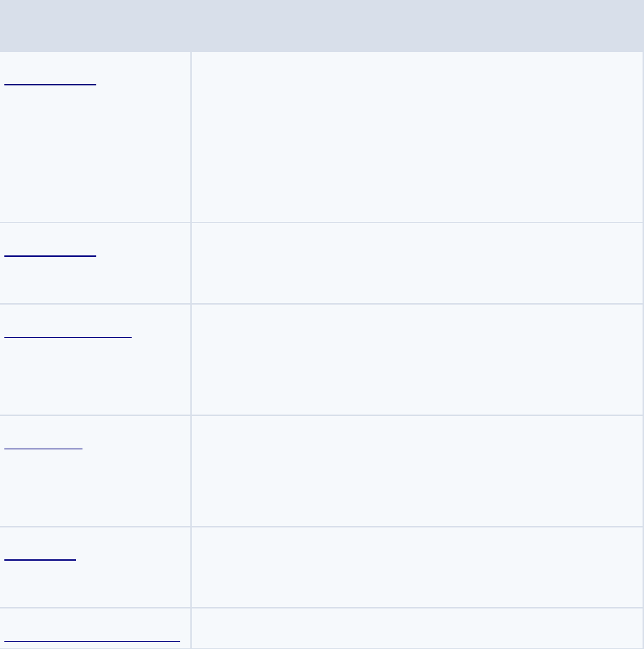The width and height of the screenshot is (644, 649).
Task: Open the underlined link in the second table row
Action: pyautogui.click(x=50, y=253)
